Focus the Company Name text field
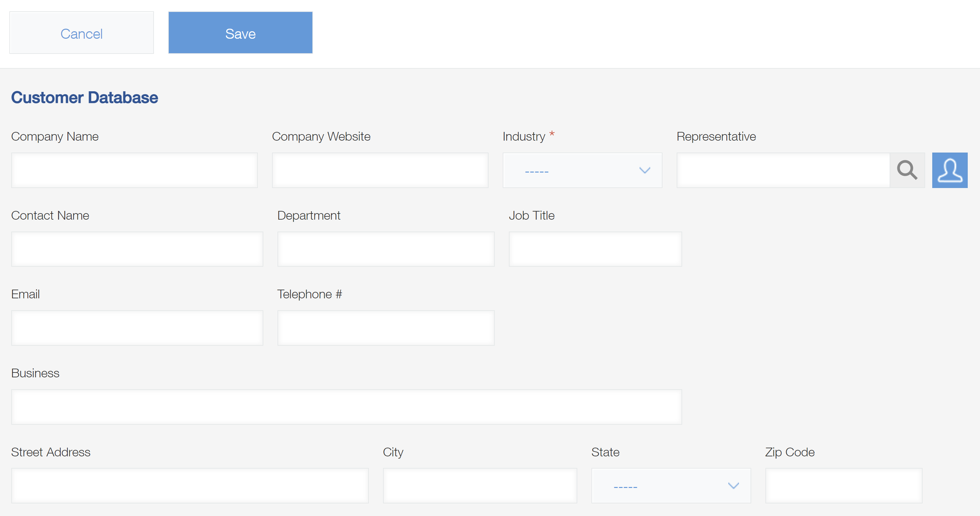980x516 pixels. [x=134, y=170]
